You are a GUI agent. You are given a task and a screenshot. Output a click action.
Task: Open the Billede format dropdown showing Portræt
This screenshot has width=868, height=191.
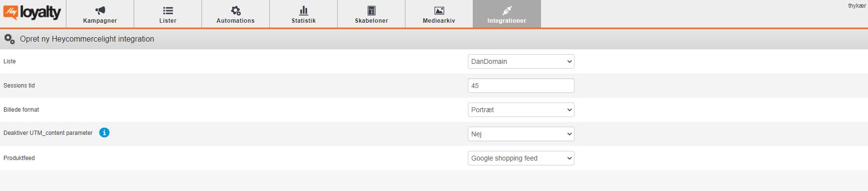pyautogui.click(x=521, y=110)
